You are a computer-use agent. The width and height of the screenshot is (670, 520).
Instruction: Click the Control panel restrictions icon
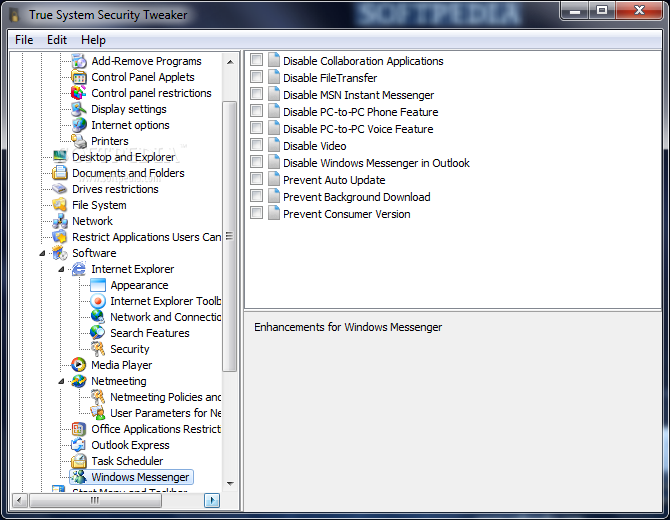(x=79, y=93)
